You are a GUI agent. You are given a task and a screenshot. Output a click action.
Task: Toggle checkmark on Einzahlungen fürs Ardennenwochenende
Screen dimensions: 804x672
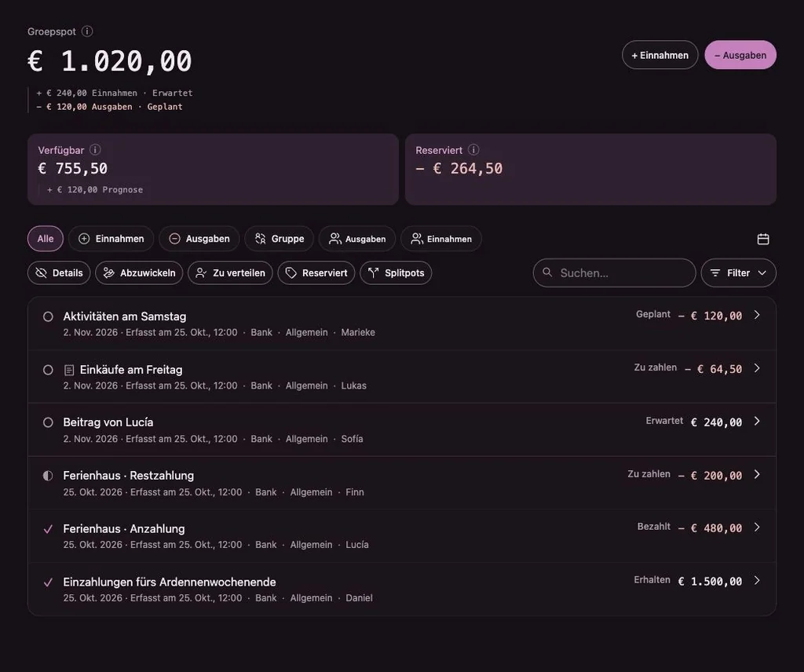[x=48, y=583]
